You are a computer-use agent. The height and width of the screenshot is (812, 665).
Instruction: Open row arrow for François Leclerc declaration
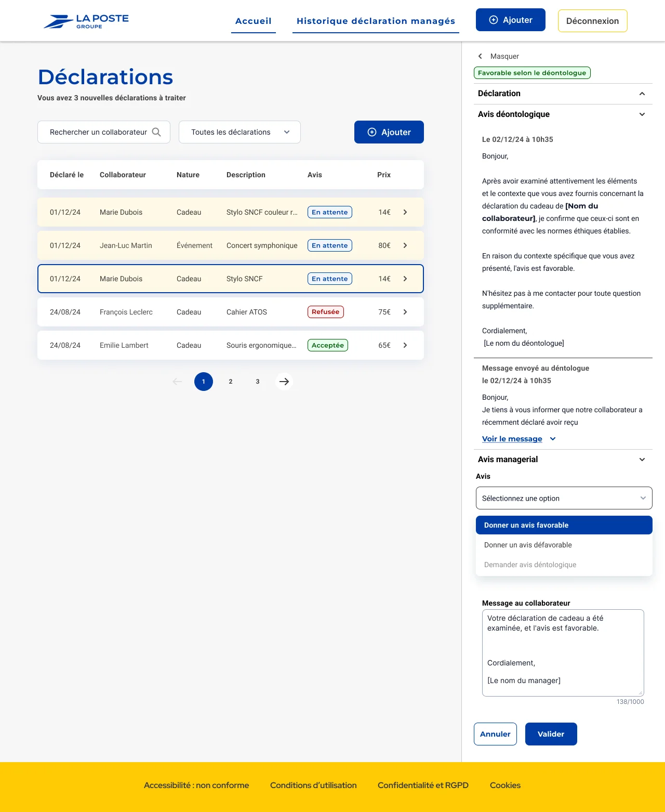(405, 312)
